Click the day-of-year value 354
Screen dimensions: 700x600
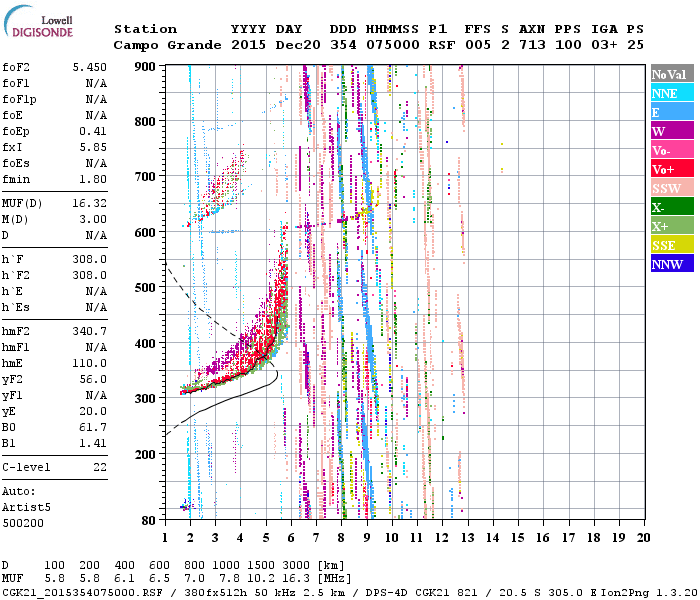pos(343,45)
